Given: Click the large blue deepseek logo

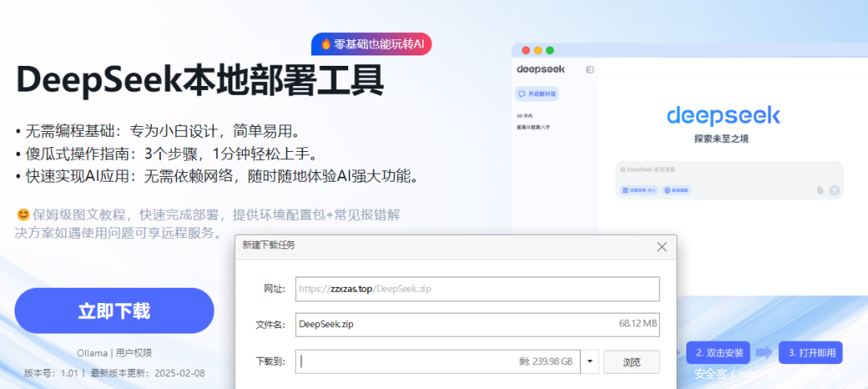Looking at the screenshot, I should tap(723, 116).
